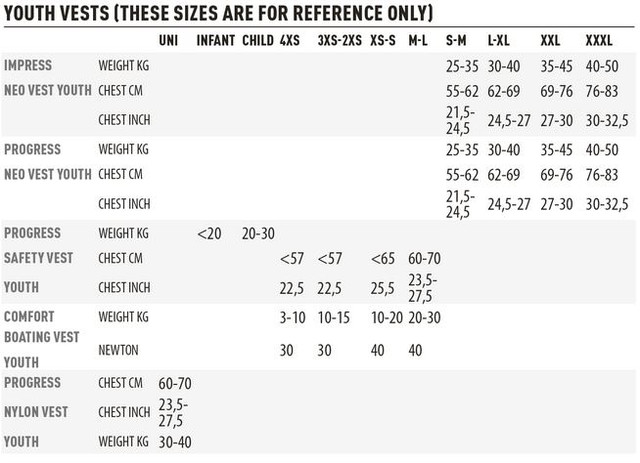Click the INFANT column header
640x463 pixels.
(215, 41)
